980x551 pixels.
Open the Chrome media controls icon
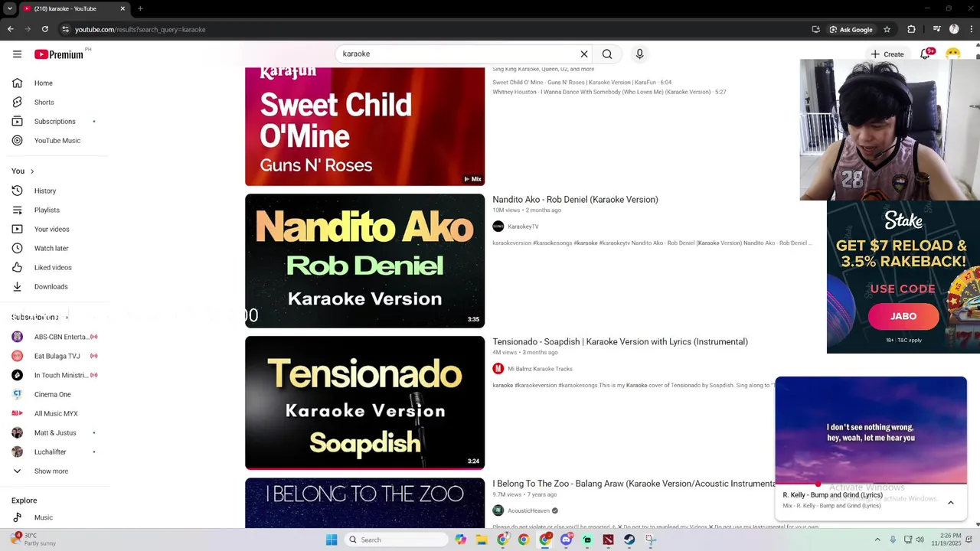(x=936, y=29)
